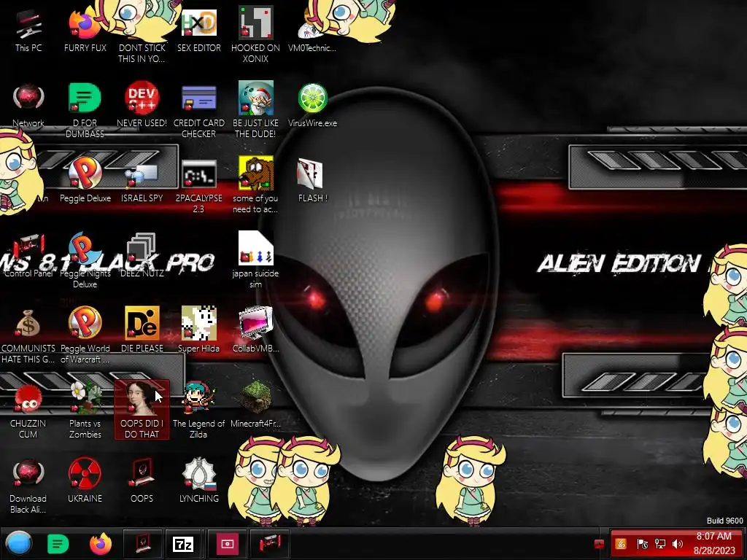Select the Super Hilda game icon
The width and height of the screenshot is (747, 560).
[198, 330]
